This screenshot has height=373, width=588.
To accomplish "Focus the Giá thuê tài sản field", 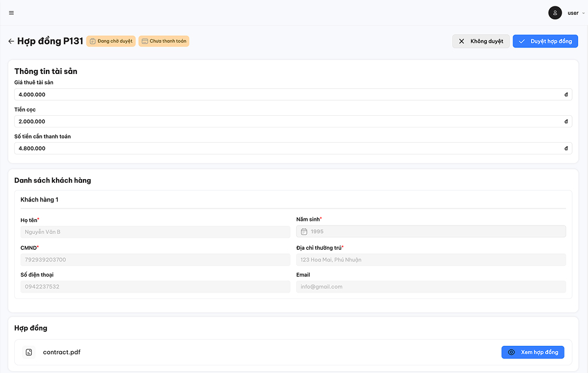I will 293,95.
